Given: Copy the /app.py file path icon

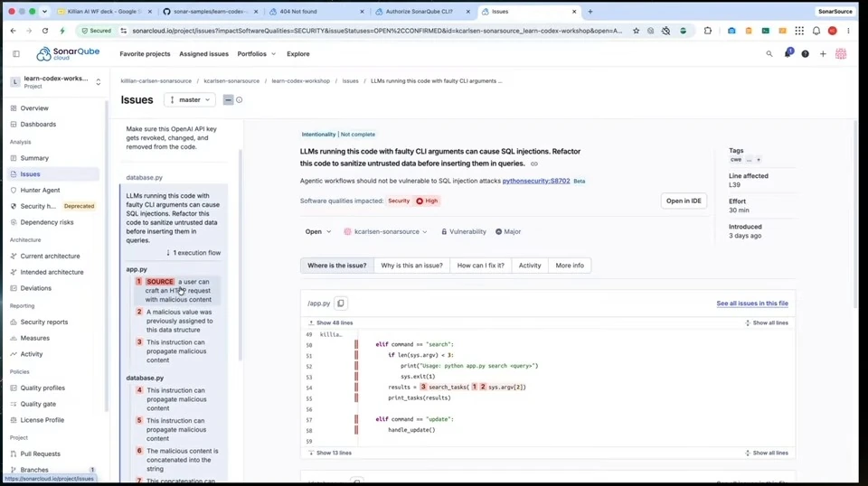Looking at the screenshot, I should point(341,303).
